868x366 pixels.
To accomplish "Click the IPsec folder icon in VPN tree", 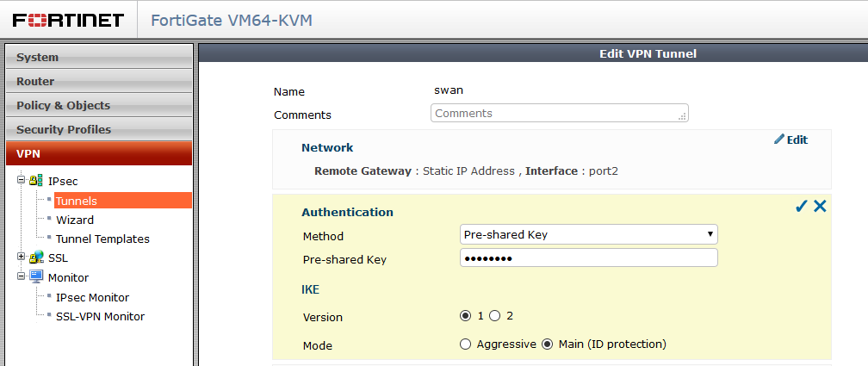I will point(36,181).
